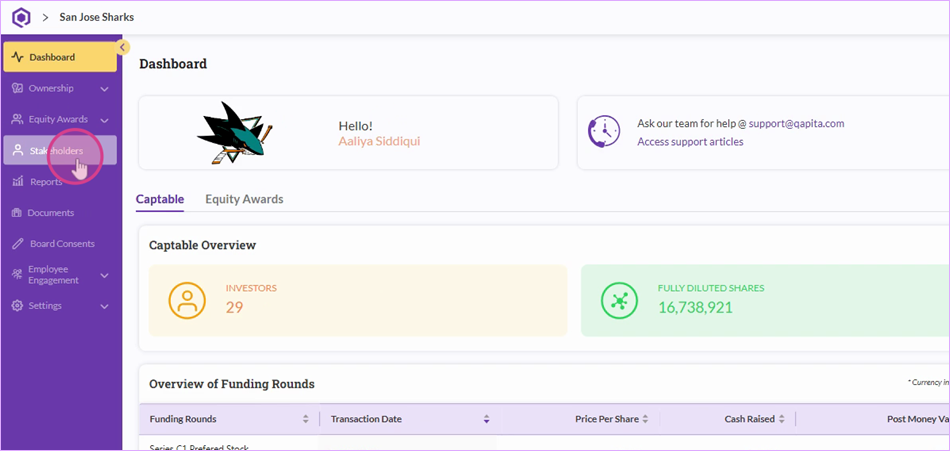This screenshot has height=451, width=950.
Task: Expand the Employee Engagement chevron
Action: click(x=104, y=275)
